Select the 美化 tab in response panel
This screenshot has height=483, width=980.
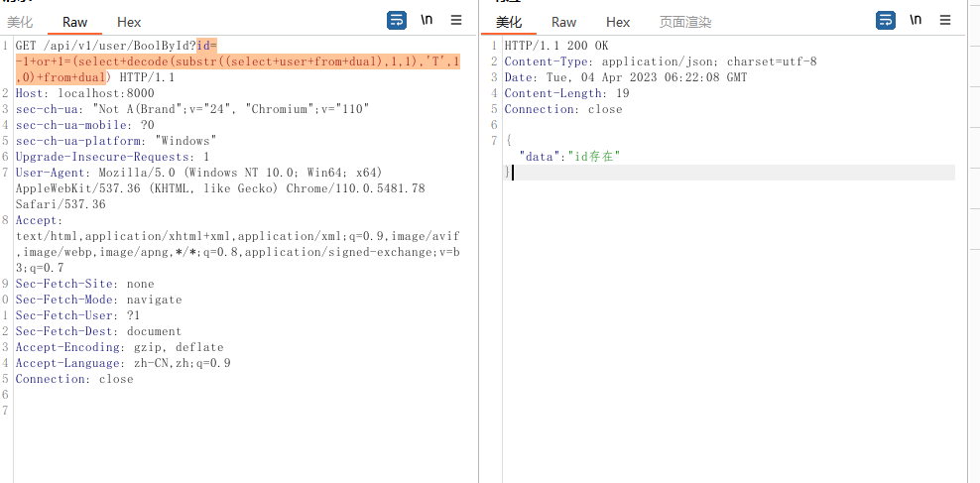point(509,22)
